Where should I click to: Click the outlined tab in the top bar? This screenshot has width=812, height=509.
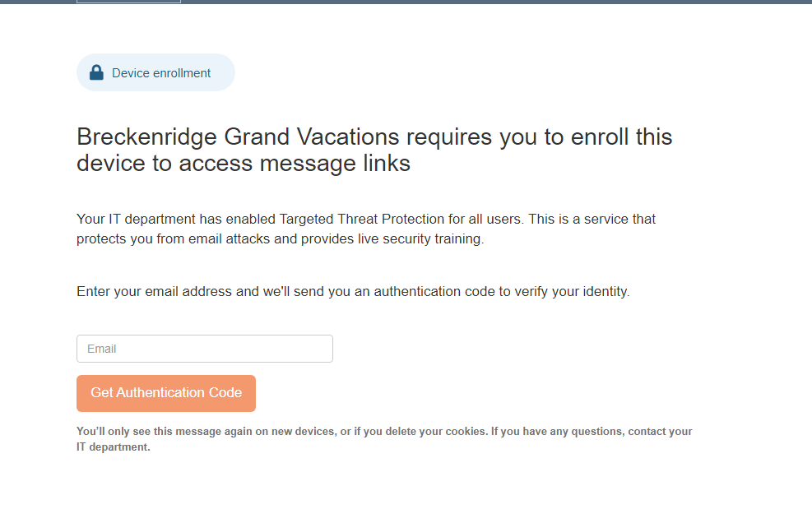tap(128, 3)
